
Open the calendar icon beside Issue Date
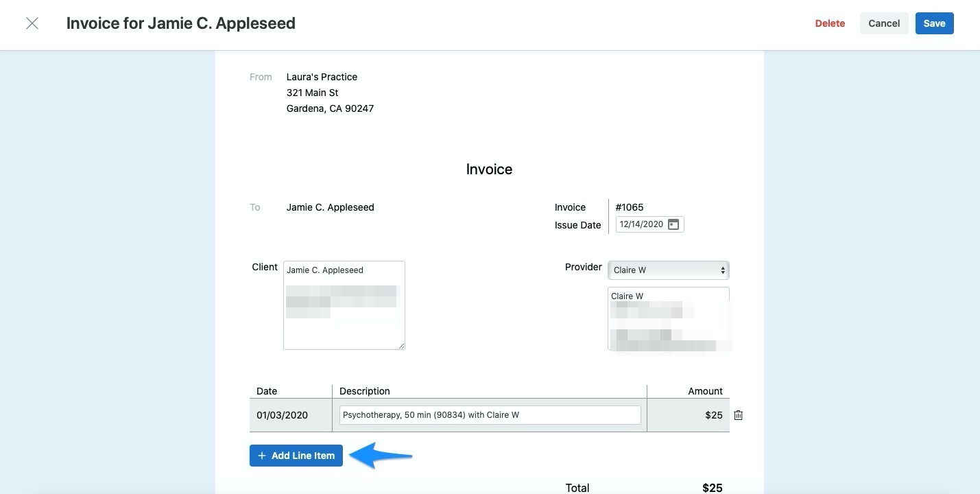(673, 224)
